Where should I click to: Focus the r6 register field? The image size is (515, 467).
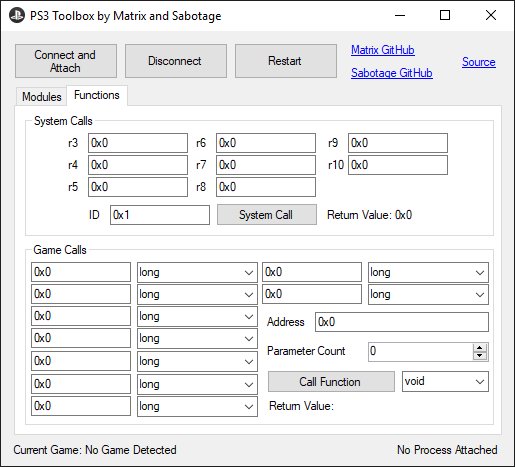tap(266, 143)
